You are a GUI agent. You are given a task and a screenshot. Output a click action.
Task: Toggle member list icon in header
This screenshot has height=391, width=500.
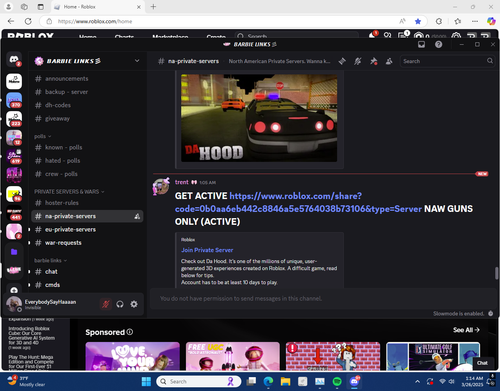[x=389, y=61]
